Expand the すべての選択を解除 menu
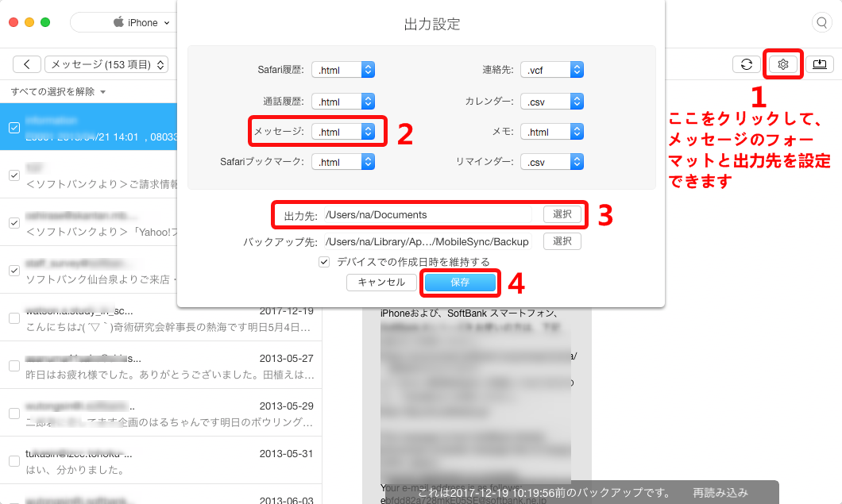Screen dimensions: 842x504 click(x=58, y=92)
